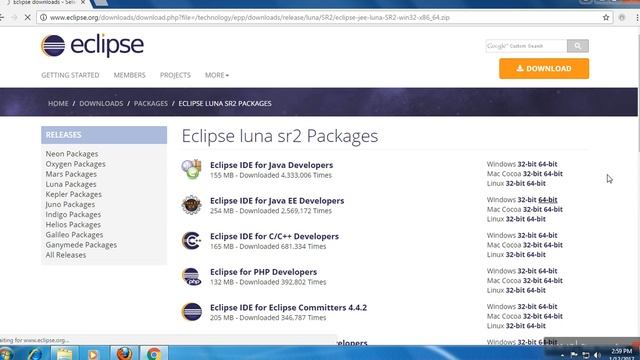Image resolution: width=640 pixels, height=360 pixels.
Task: Click the Java EE Developers package icon
Action: [191, 205]
